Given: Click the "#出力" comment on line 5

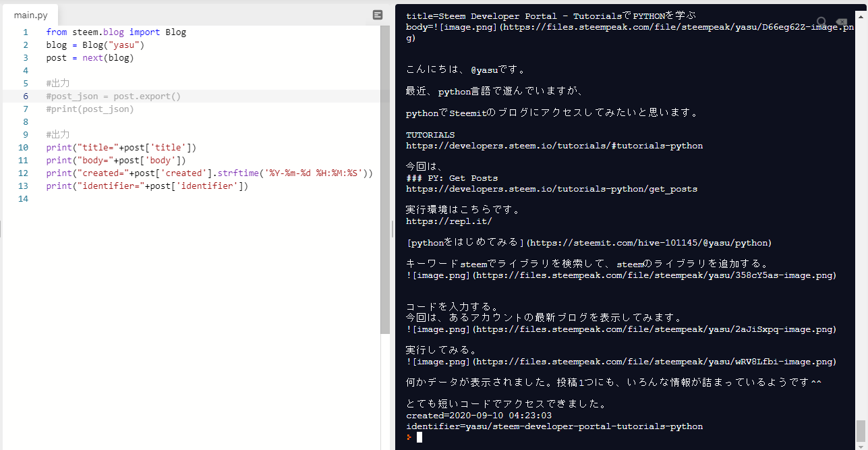Looking at the screenshot, I should point(58,84).
